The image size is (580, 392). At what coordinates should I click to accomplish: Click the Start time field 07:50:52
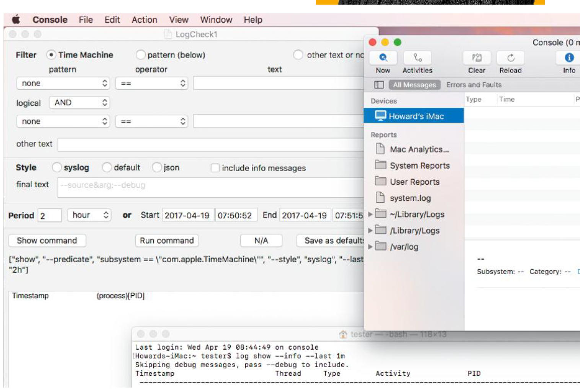click(236, 215)
